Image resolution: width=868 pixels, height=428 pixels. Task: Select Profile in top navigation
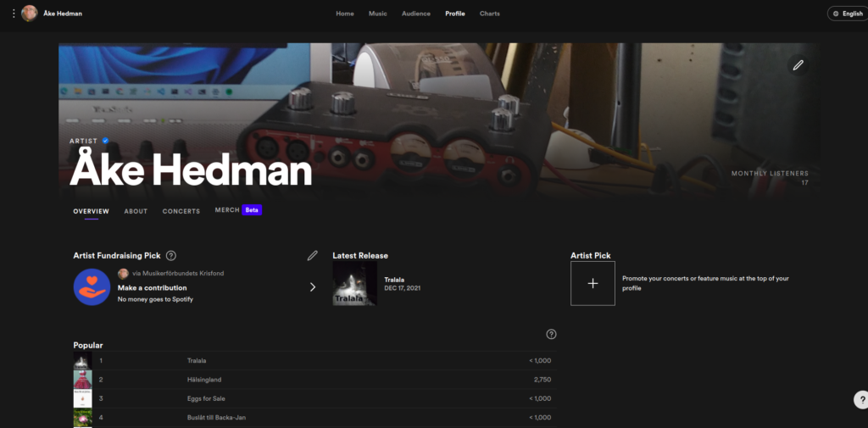[455, 14]
